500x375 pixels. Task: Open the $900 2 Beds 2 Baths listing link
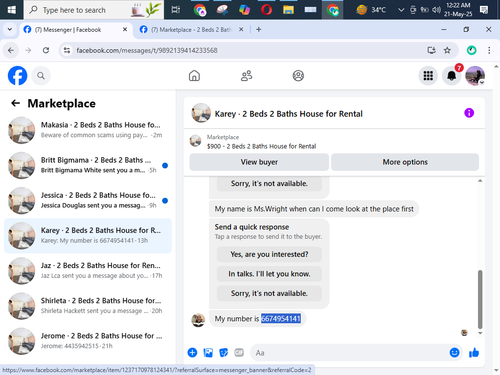click(261, 146)
